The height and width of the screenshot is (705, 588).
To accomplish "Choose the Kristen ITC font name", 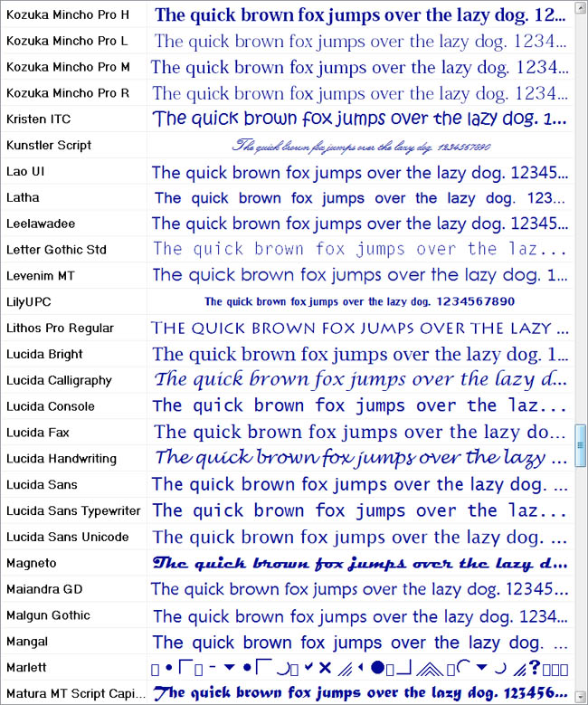I will (x=39, y=119).
